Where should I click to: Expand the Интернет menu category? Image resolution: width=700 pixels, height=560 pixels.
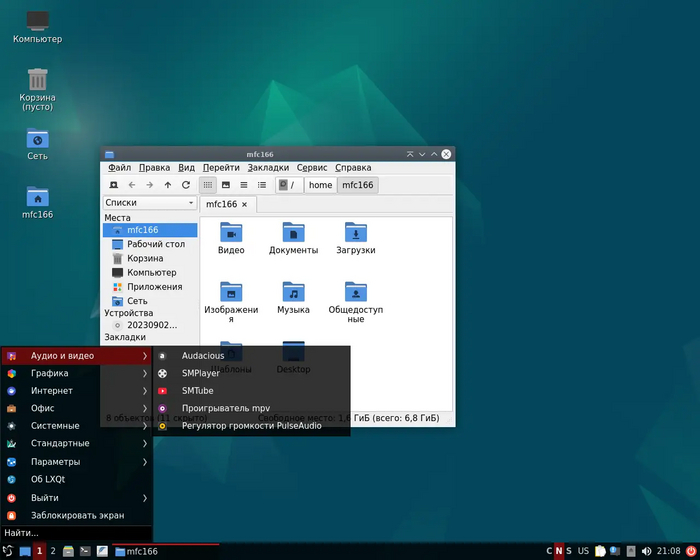click(77, 391)
